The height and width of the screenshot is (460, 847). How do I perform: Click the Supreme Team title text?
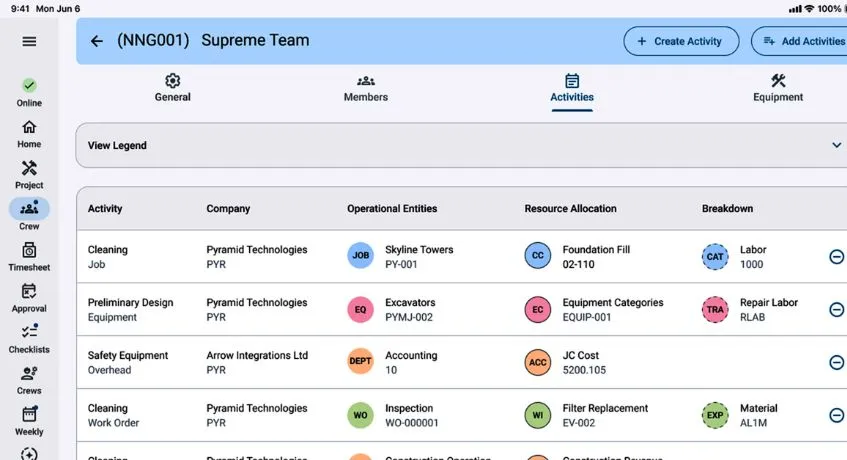point(255,40)
